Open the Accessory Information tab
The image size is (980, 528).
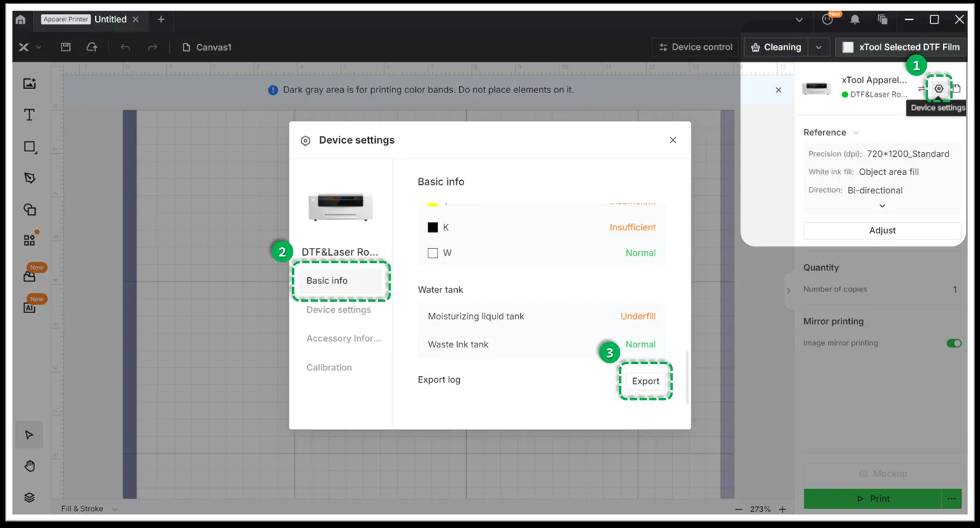tap(344, 338)
